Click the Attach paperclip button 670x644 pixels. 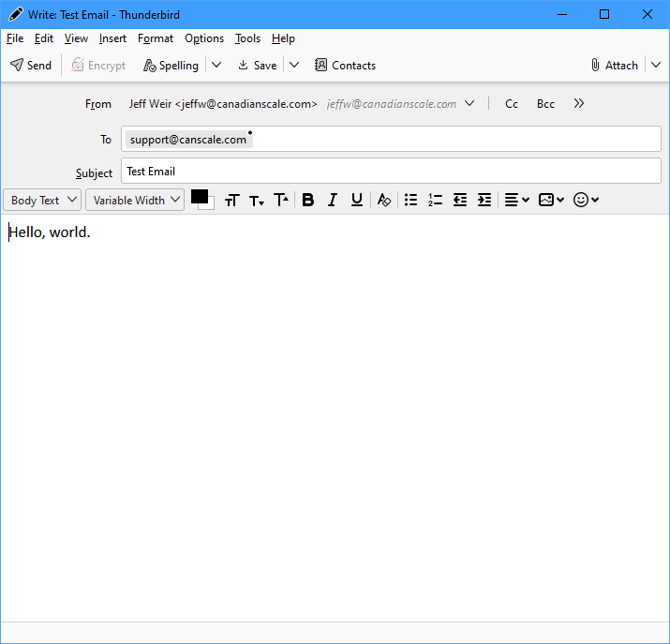[614, 66]
